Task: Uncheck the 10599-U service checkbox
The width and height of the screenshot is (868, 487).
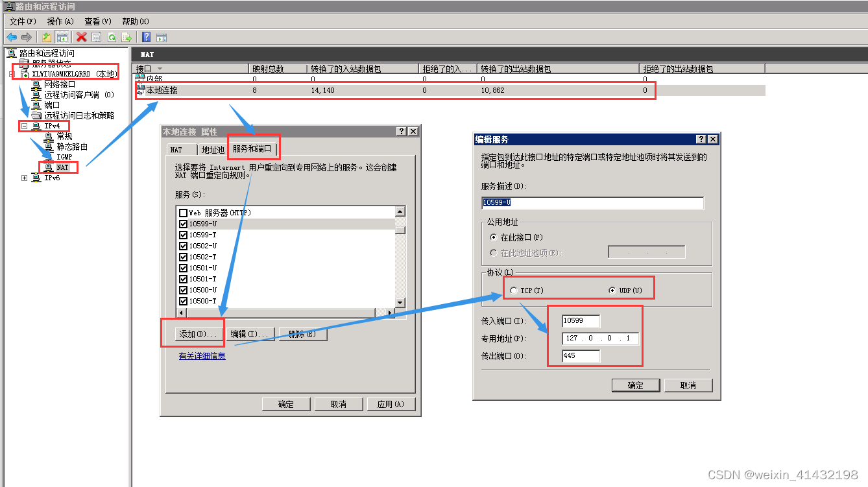Action: coord(183,224)
